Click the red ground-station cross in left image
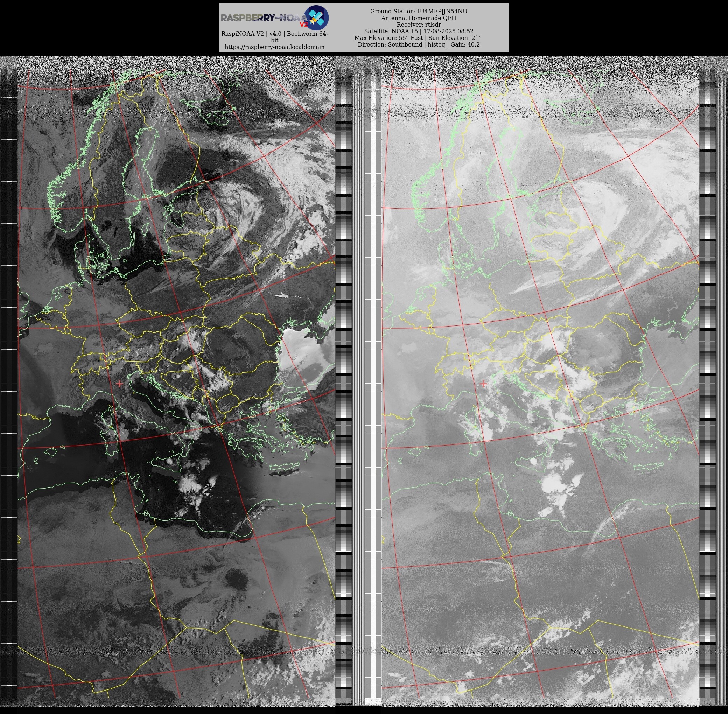728x714 pixels. click(x=119, y=384)
